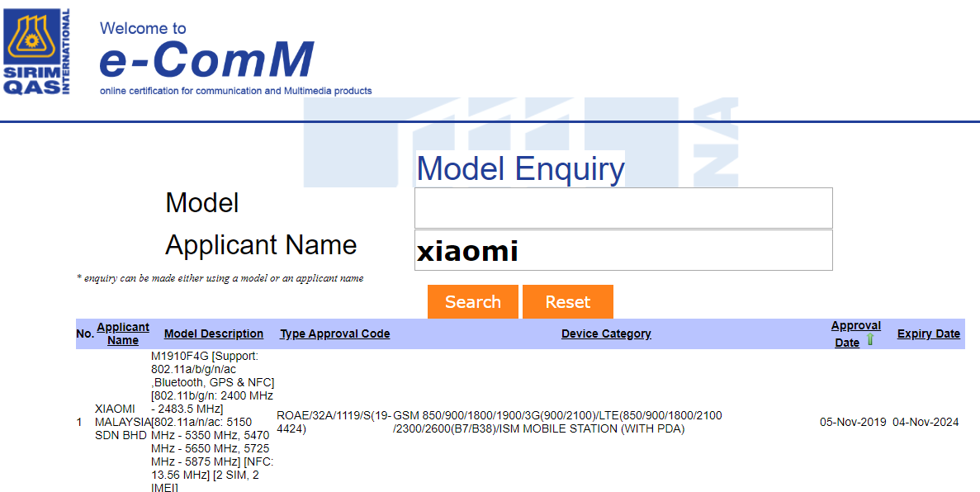Sort by the Applicant Name column header
The width and height of the screenshot is (980, 492).
tap(123, 334)
